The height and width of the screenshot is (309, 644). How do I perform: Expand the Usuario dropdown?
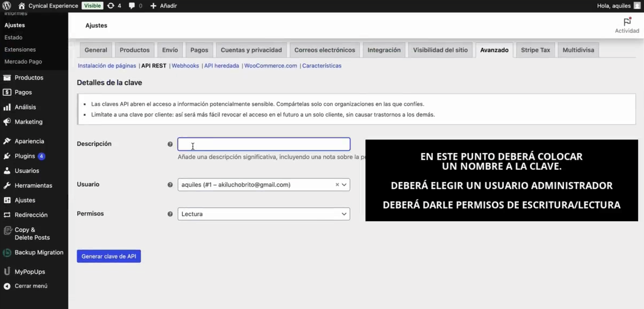click(x=344, y=185)
